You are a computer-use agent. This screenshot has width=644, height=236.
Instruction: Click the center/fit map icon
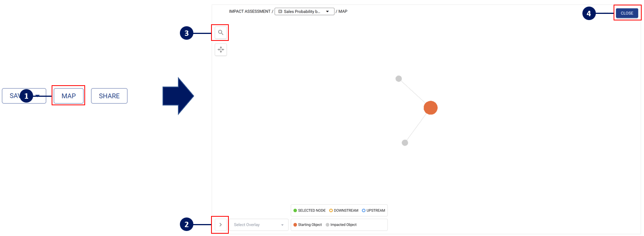(x=221, y=50)
